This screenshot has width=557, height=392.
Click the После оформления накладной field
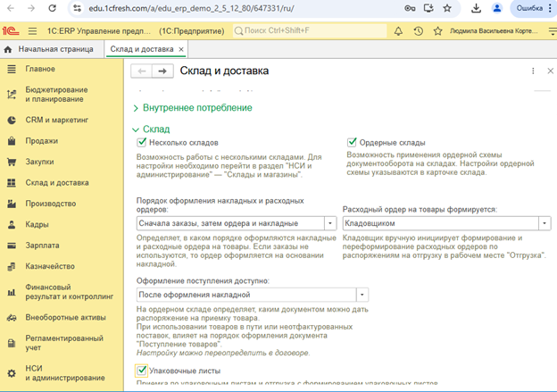pos(246,295)
